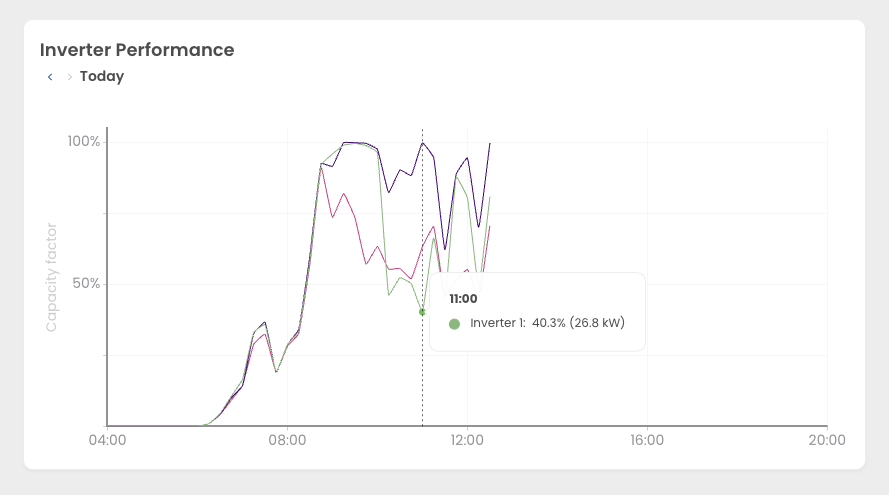Click the 50% y-axis label

pyautogui.click(x=84, y=284)
